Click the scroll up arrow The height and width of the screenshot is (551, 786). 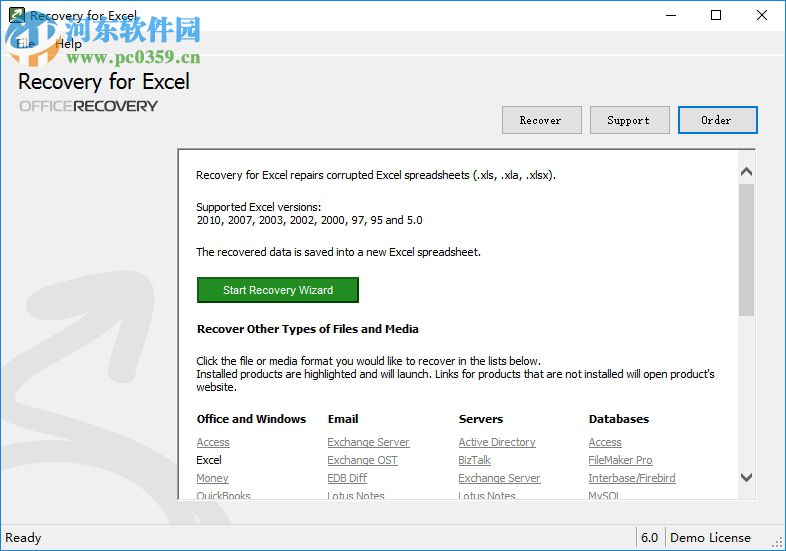[746, 172]
